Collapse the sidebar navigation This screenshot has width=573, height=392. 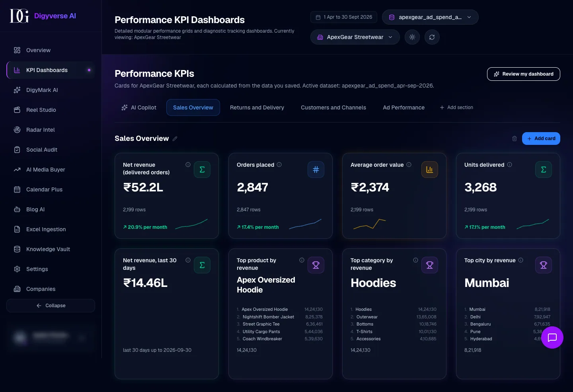coord(51,306)
